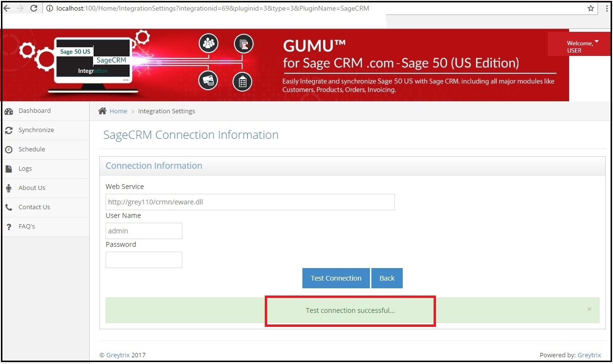Click the Contact Us phone icon
The width and height of the screenshot is (613, 364).
[x=9, y=208]
